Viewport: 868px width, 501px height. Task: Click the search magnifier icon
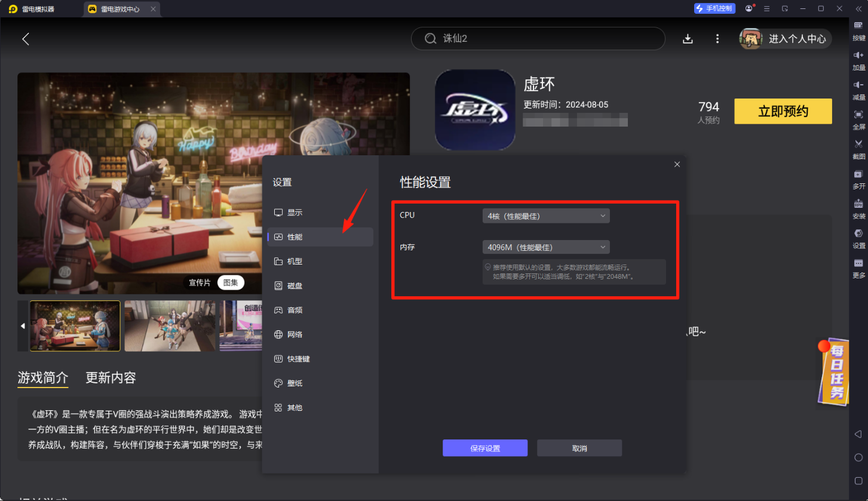(430, 38)
